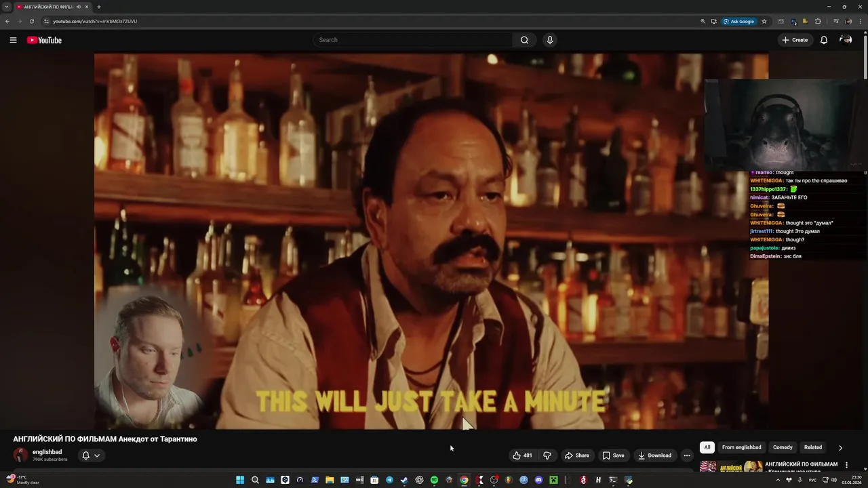Image resolution: width=868 pixels, height=488 pixels.
Task: Close the YouTube browser tab
Action: pos(87,7)
